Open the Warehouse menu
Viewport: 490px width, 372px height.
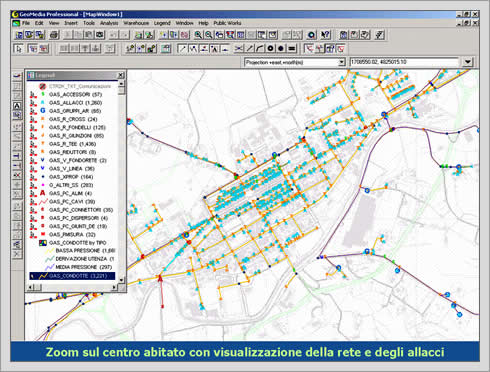pyautogui.click(x=136, y=23)
